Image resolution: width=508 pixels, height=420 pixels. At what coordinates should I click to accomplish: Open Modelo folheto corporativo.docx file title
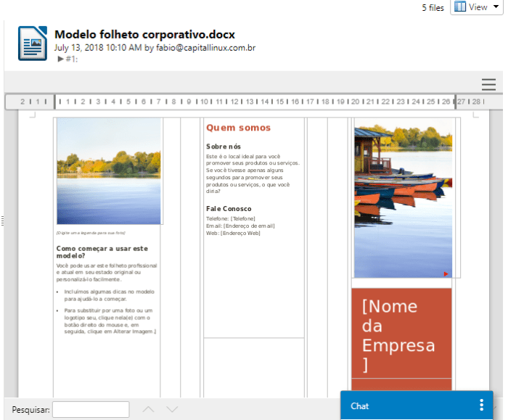(144, 34)
